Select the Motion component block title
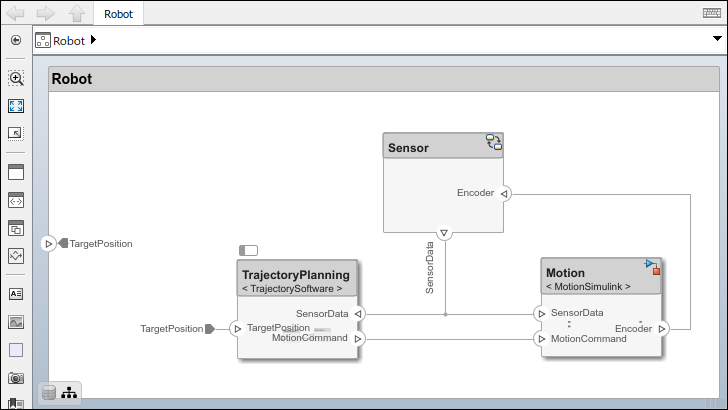This screenshot has height=410, width=728. pyautogui.click(x=566, y=273)
